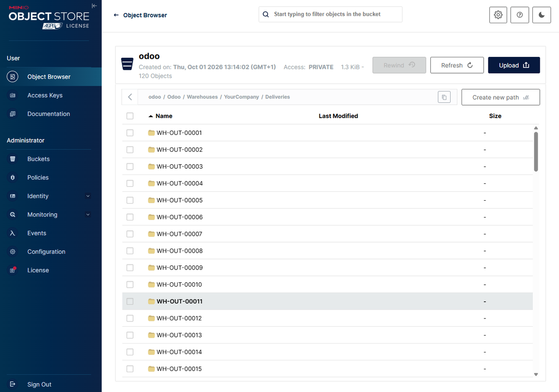Image resolution: width=559 pixels, height=392 pixels.
Task: Open Events in the sidebar
Action: 37,233
